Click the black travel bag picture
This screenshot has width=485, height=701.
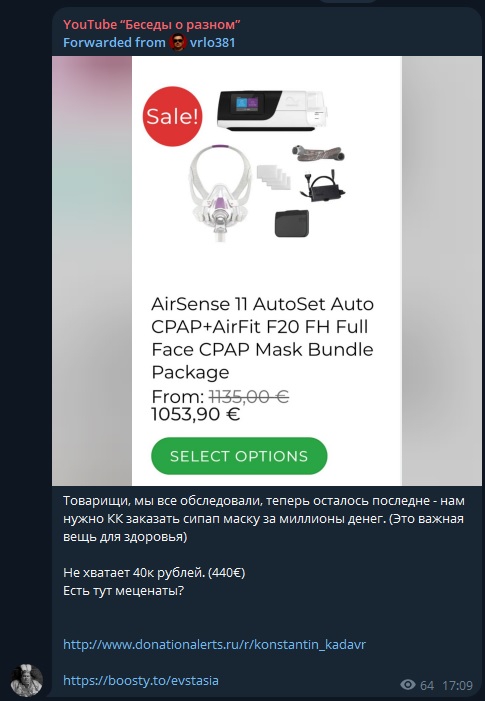click(291, 223)
